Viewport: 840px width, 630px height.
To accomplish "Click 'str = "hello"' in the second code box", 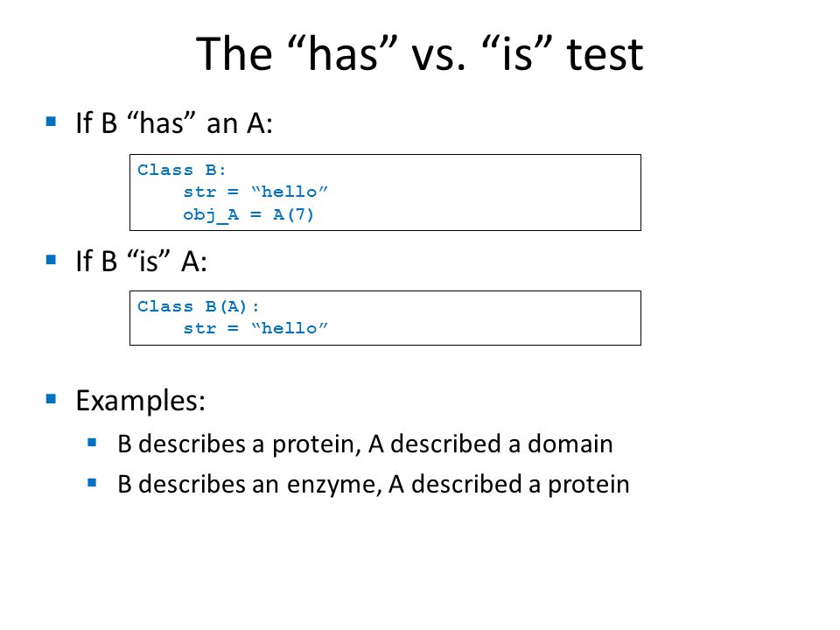I will (255, 328).
